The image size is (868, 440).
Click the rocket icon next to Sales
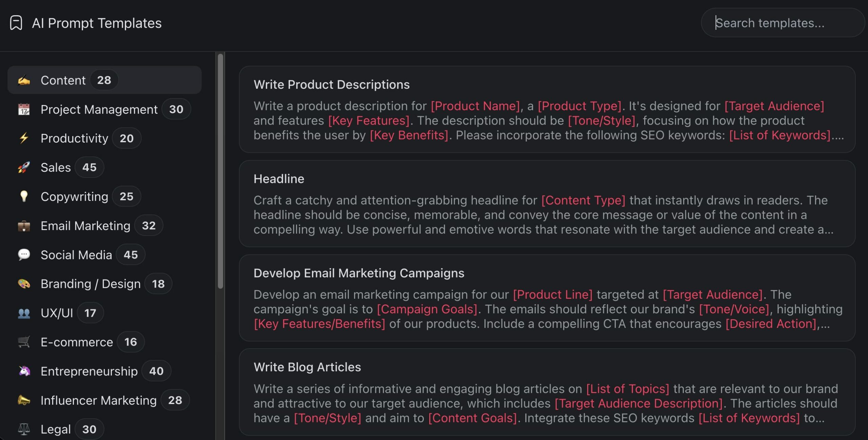coord(24,167)
